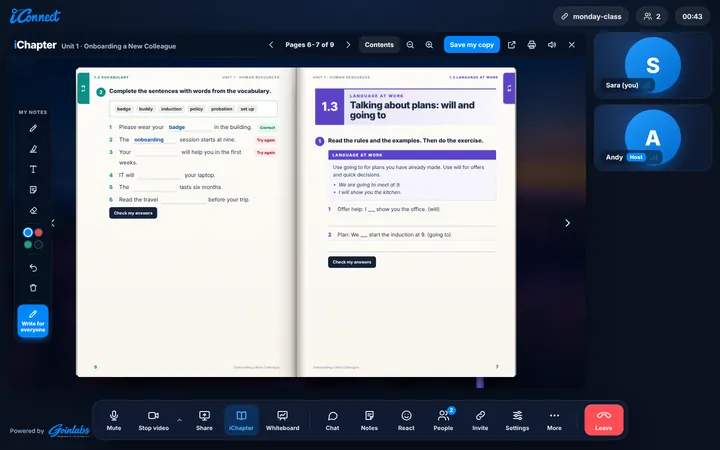Click the Goinlabs powered-by logo
The height and width of the screenshot is (450, 720).
click(69, 431)
